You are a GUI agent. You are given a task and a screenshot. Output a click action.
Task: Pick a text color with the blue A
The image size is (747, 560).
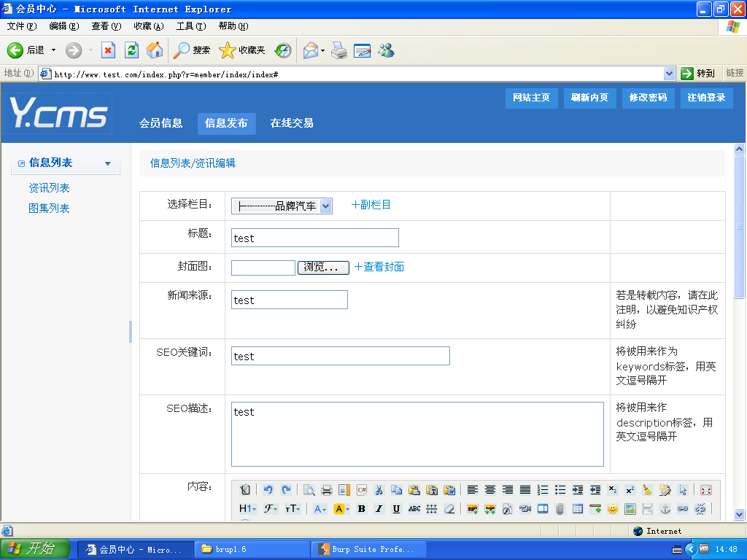[320, 508]
